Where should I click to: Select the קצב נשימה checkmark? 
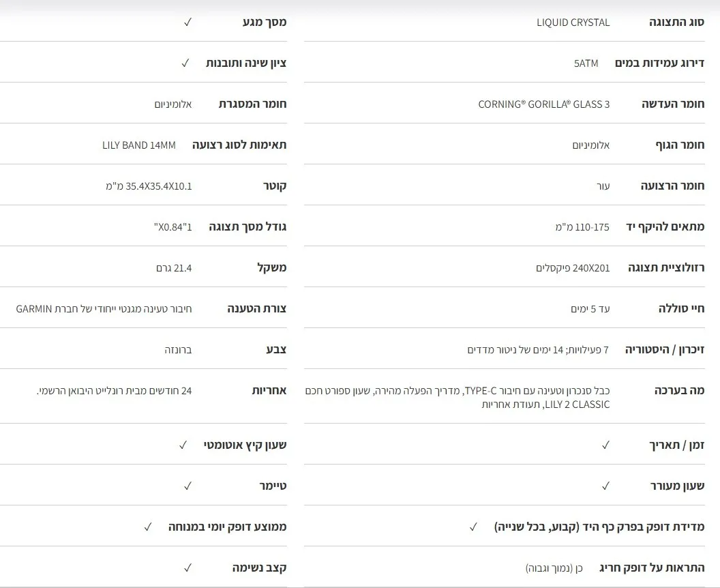(x=187, y=568)
